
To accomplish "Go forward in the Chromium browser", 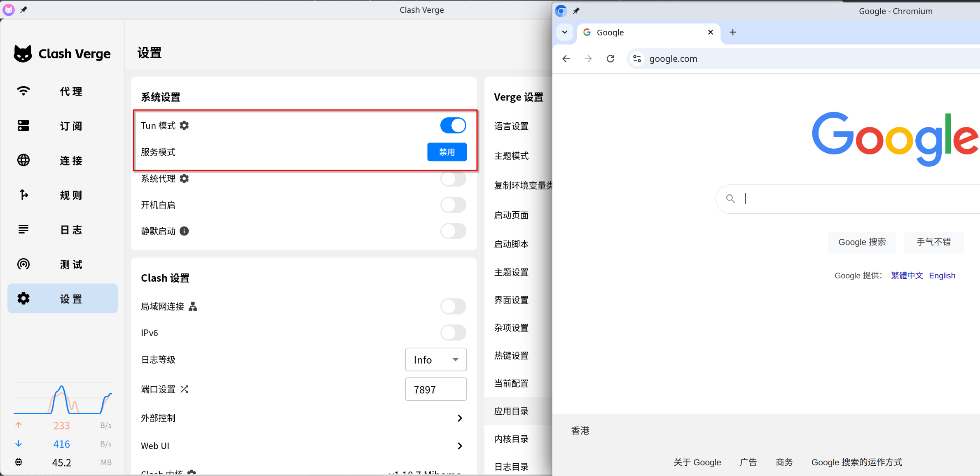I will tap(588, 59).
